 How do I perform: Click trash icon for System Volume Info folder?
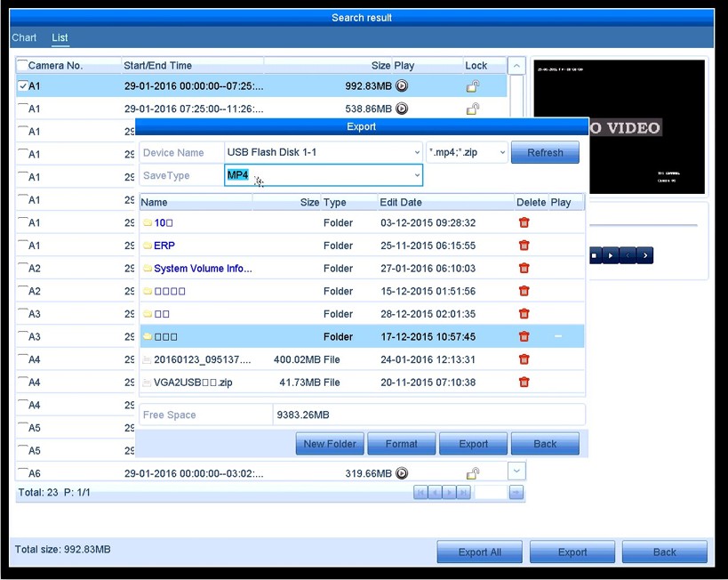524,269
